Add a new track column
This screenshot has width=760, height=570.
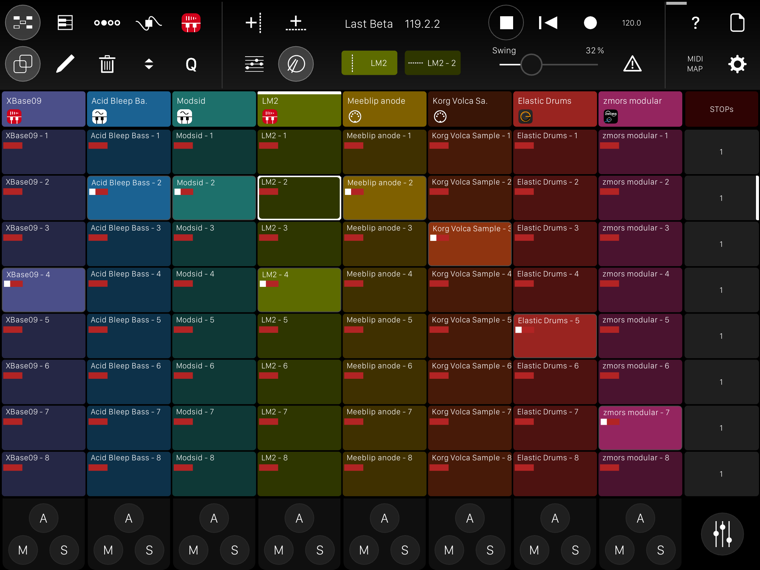coord(253,23)
